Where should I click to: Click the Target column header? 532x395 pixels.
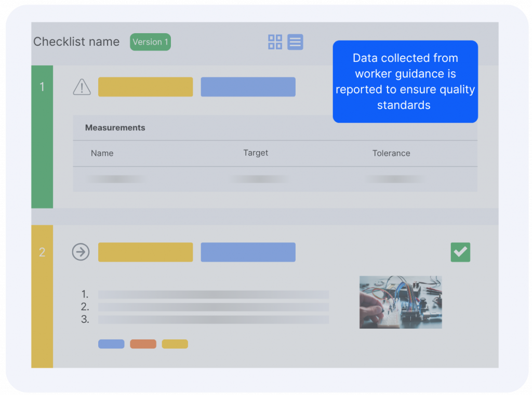point(256,153)
